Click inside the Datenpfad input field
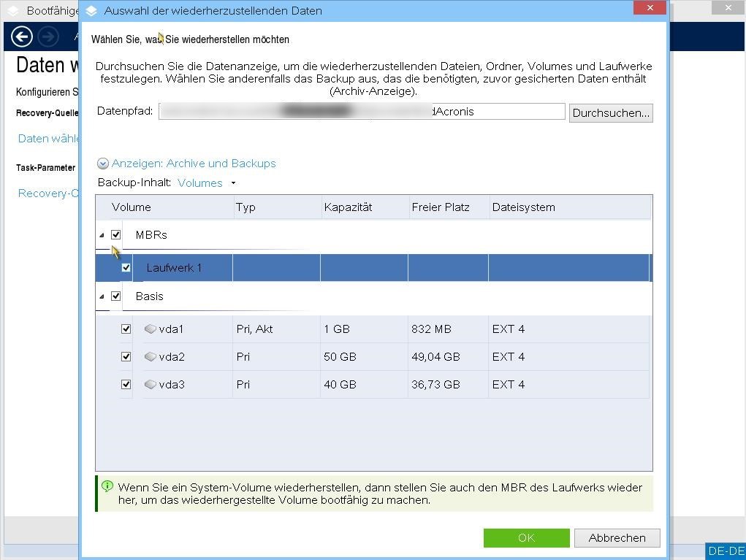This screenshot has width=746, height=560. tap(362, 111)
